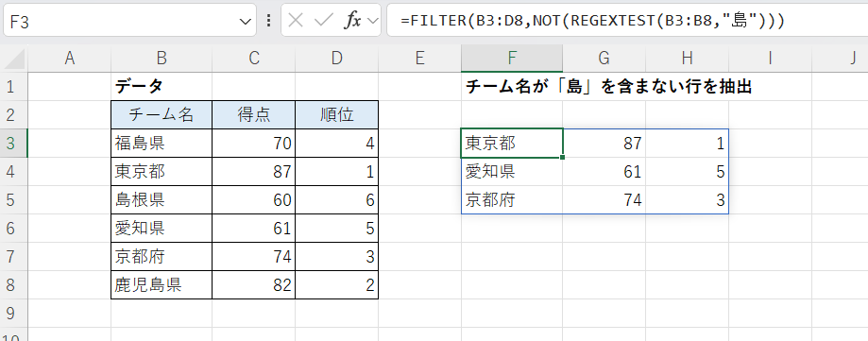Image resolution: width=868 pixels, height=341 pixels.
Task: Click rank 4 in the 福島県 row
Action: 336,143
